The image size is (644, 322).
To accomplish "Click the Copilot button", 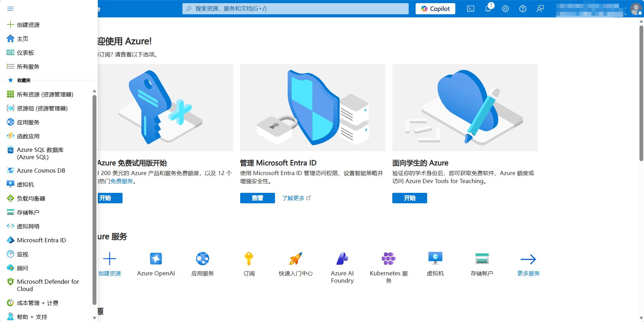I will click(x=435, y=9).
